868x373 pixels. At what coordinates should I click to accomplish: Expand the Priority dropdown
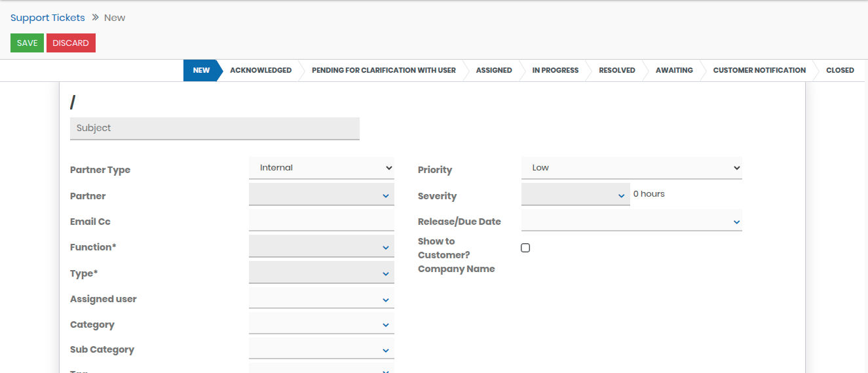point(632,168)
